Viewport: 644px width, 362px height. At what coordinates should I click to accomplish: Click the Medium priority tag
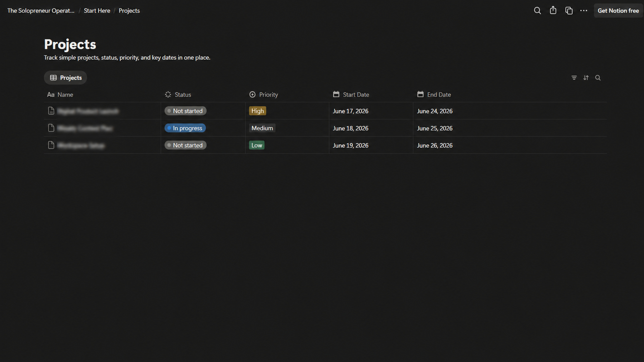coord(262,128)
